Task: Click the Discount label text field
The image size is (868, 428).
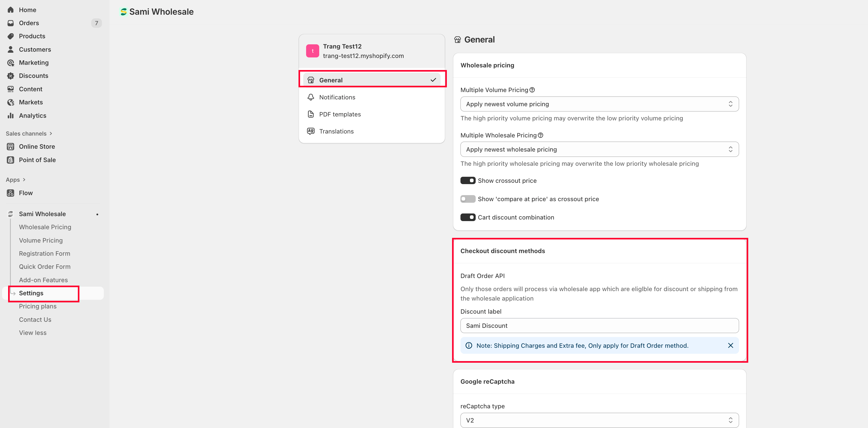Action: pos(599,325)
